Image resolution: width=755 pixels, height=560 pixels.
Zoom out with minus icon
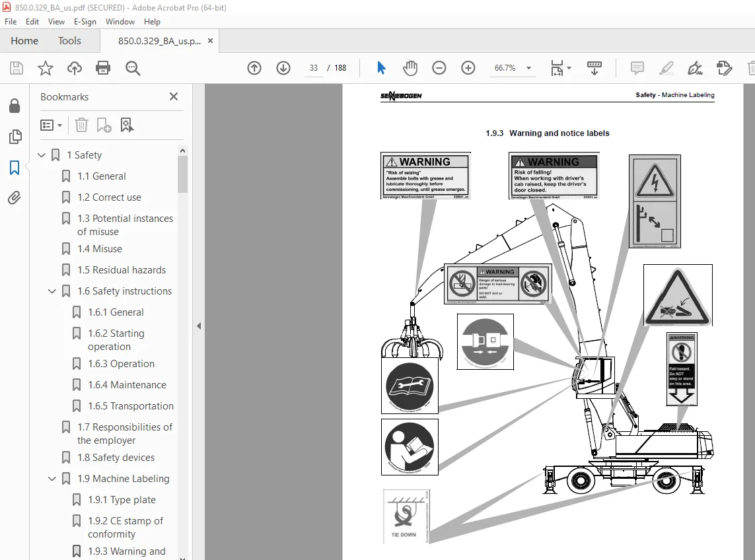pos(439,68)
